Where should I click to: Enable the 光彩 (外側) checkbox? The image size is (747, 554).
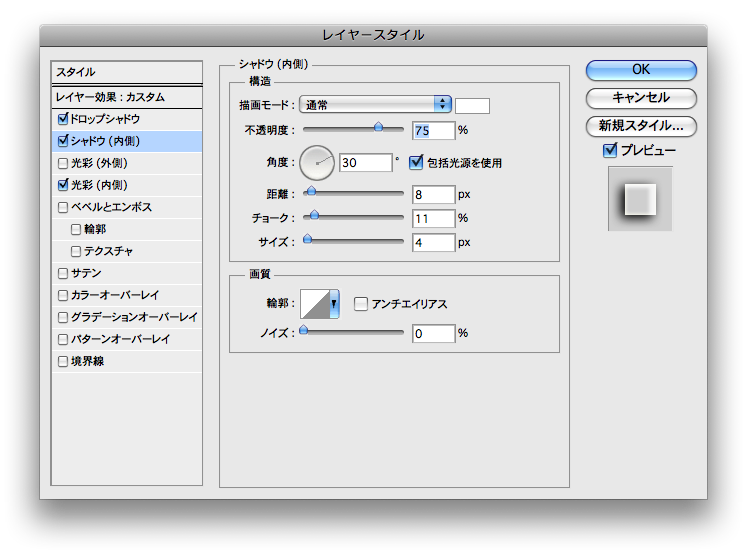pyautogui.click(x=64, y=163)
